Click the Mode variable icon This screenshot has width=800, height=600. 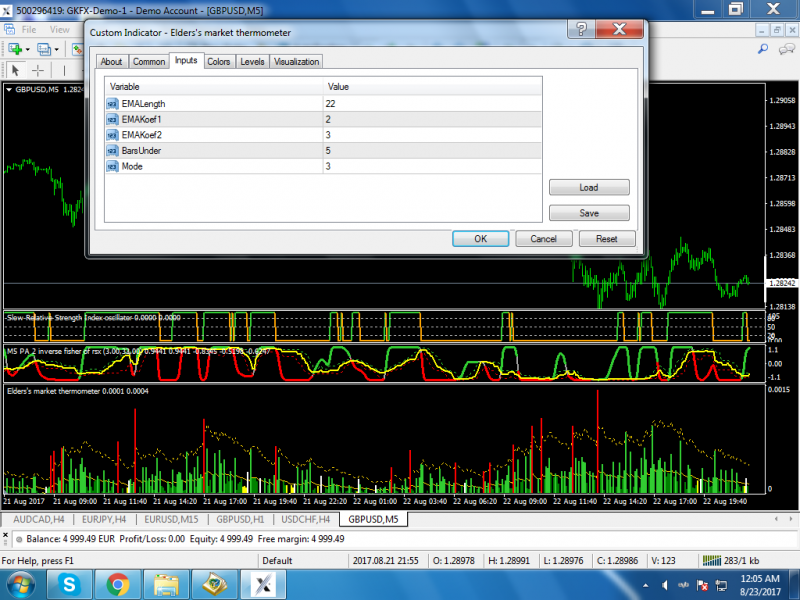[x=112, y=166]
